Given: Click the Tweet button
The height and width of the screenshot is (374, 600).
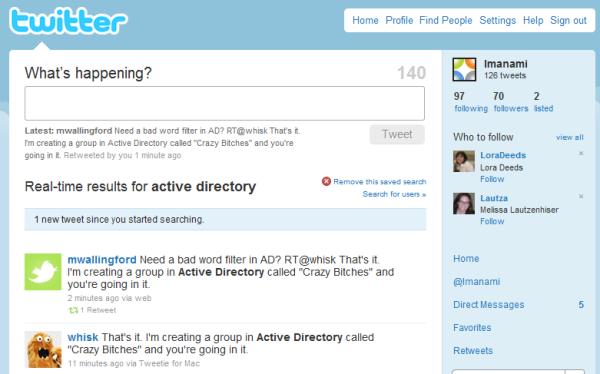Looking at the screenshot, I should click(397, 134).
